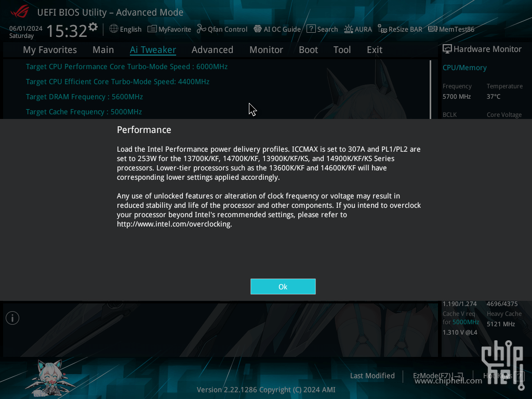Click the 06/01/2024 date
The width and height of the screenshot is (532, 399).
26,28
